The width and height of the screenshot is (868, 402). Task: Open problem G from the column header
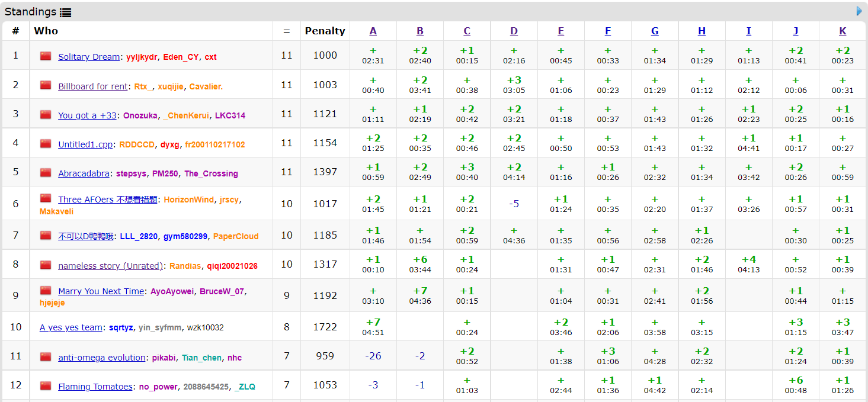(x=655, y=31)
